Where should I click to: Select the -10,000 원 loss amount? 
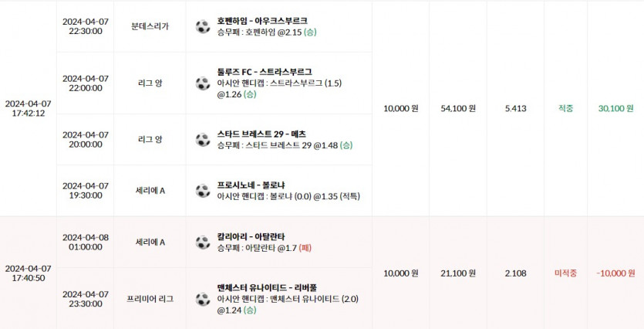[x=615, y=273]
